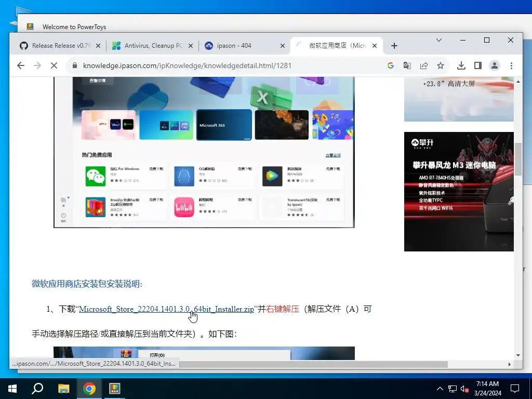Click the Welcome to PowerToys window title
532x399 pixels.
click(x=74, y=27)
